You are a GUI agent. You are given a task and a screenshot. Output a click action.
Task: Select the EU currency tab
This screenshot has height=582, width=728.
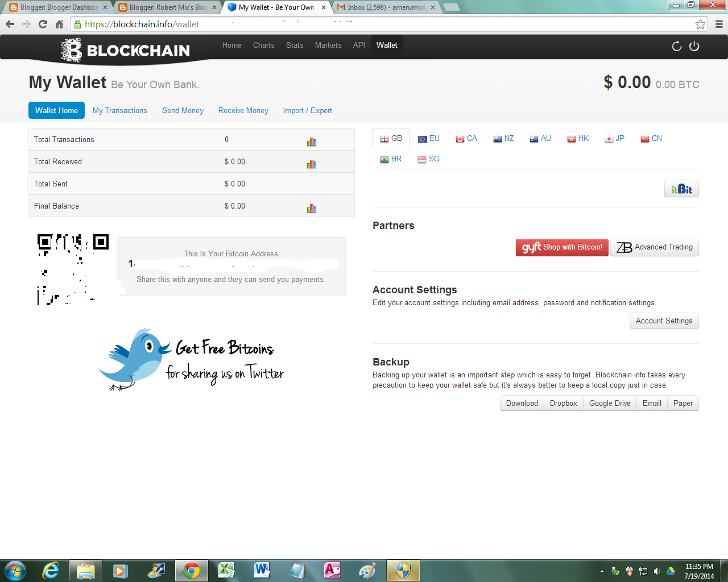(429, 139)
